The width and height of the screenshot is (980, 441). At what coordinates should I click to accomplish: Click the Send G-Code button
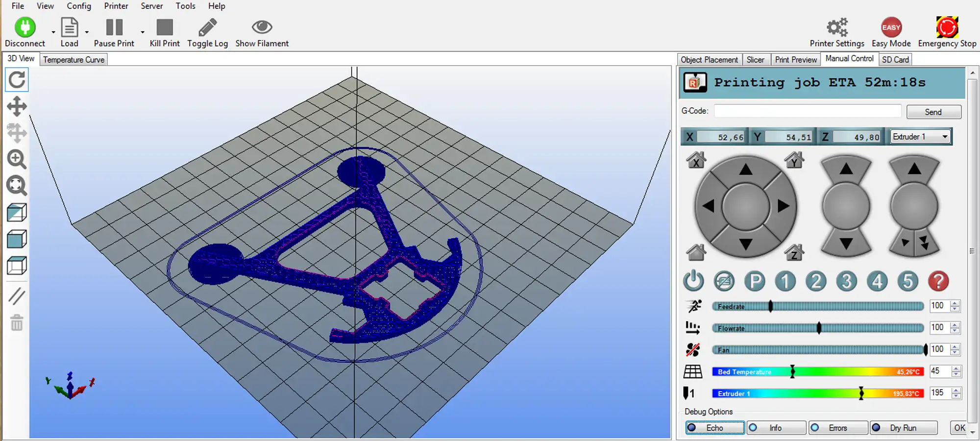[x=933, y=112]
